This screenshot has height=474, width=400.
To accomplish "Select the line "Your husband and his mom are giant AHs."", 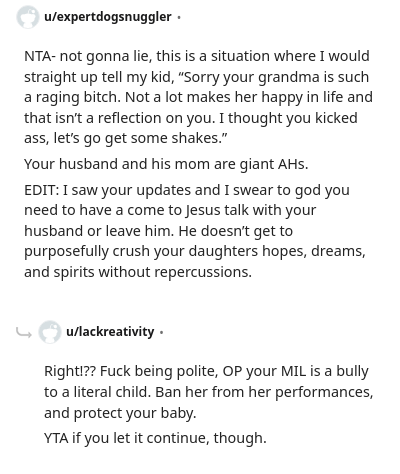I will coord(166,164).
